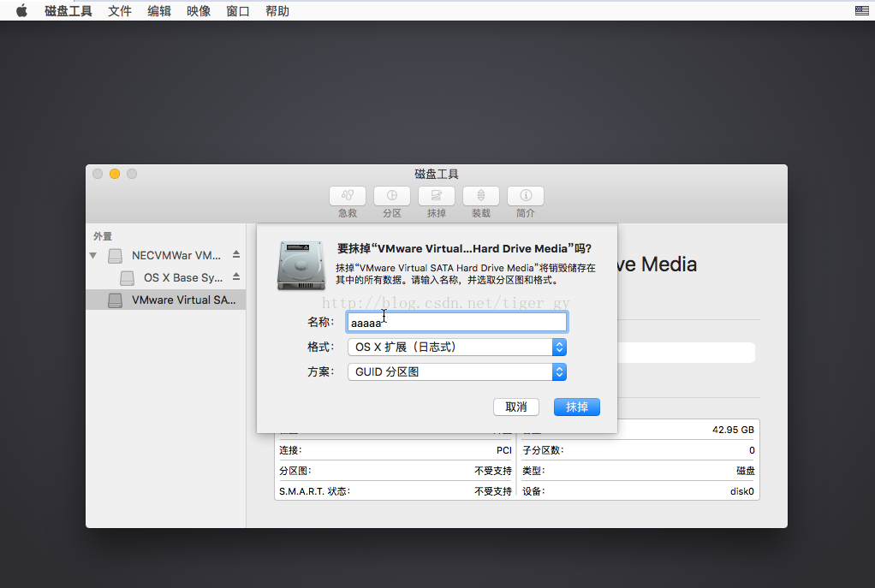Open the 帮助 menu
This screenshot has height=588, width=875.
pyautogui.click(x=277, y=11)
